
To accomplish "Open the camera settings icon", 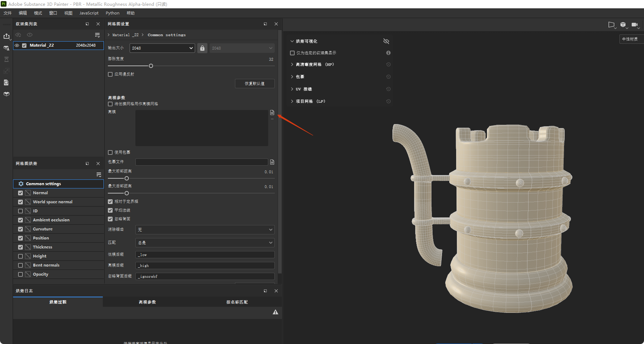I will [x=635, y=25].
